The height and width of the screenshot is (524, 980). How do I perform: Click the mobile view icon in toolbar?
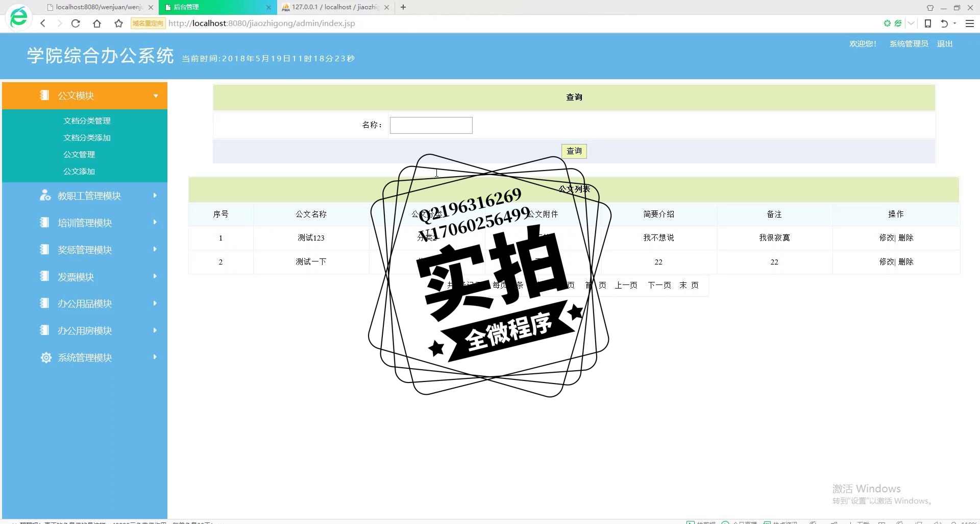tap(928, 23)
